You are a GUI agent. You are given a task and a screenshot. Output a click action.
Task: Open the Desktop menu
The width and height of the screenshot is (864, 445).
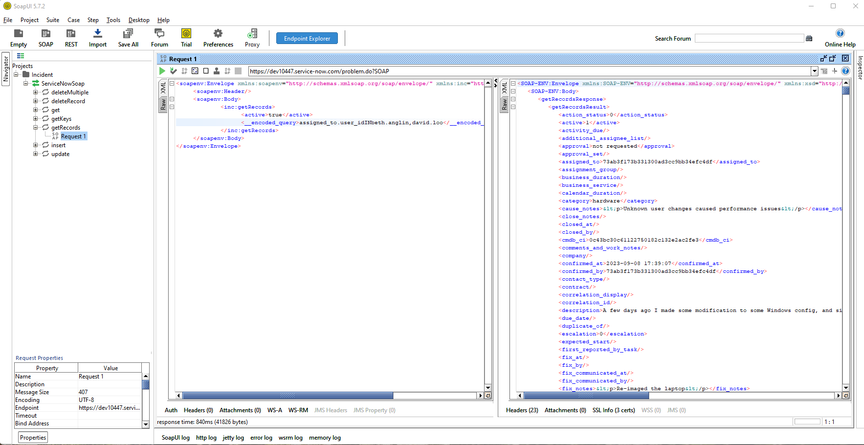139,20
